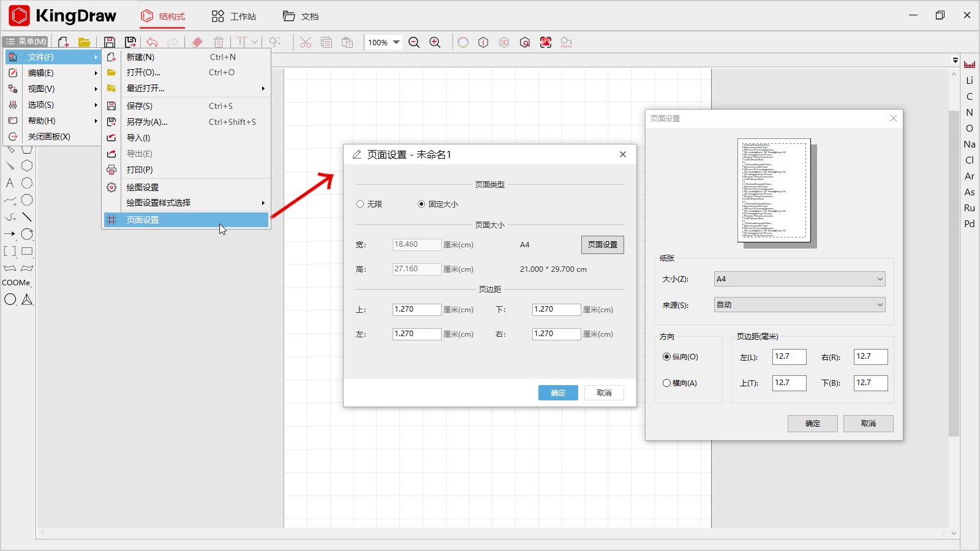Click the zoom out magnifier icon
This screenshot has height=551, width=980.
click(414, 42)
